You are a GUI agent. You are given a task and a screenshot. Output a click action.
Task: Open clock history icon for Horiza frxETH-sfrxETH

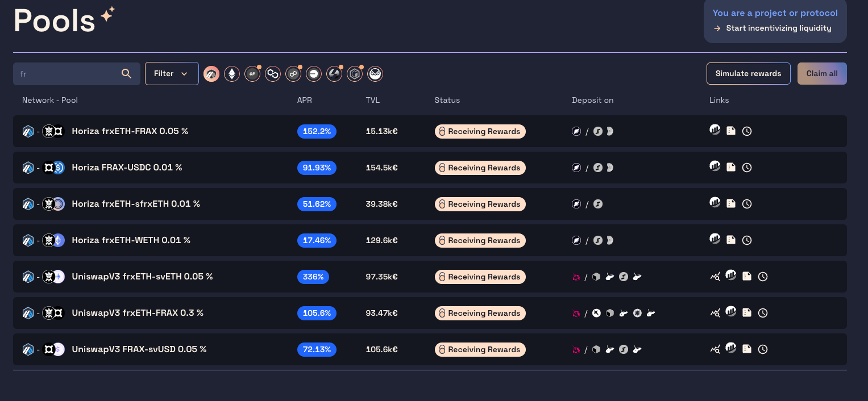tap(747, 204)
